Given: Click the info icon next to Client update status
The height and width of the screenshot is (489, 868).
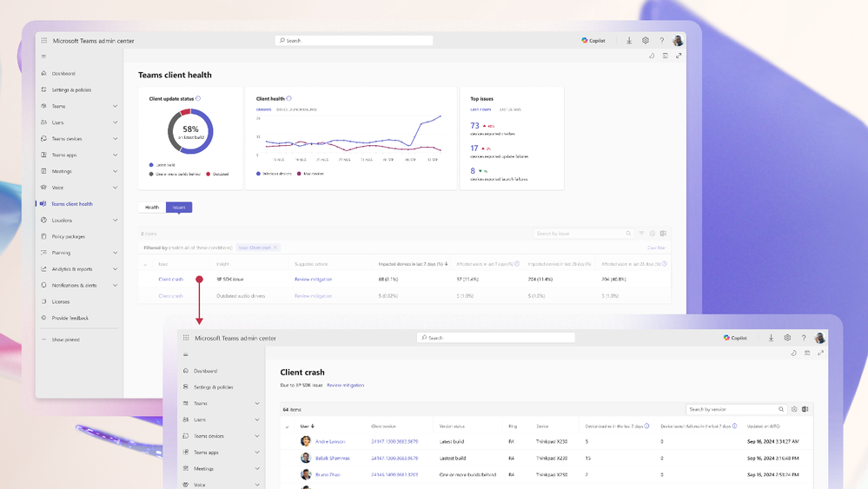Looking at the screenshot, I should pos(198,98).
